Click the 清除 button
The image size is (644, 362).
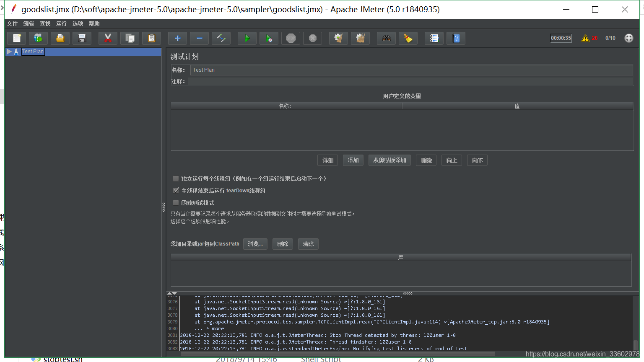(x=308, y=244)
